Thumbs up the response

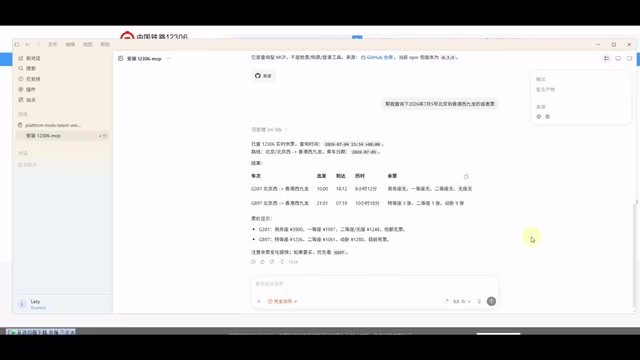[262, 262]
